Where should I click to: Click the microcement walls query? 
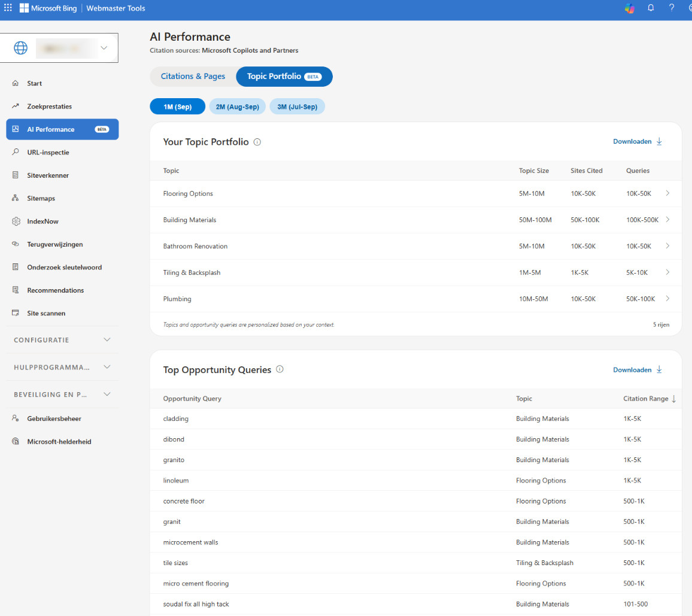pos(190,542)
